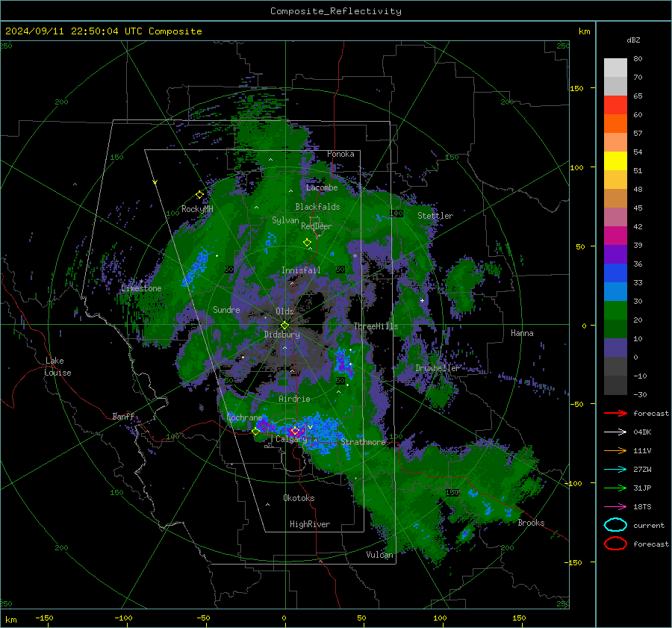672x628 pixels.
Task: Click the Didsbury city label
Action: point(281,335)
